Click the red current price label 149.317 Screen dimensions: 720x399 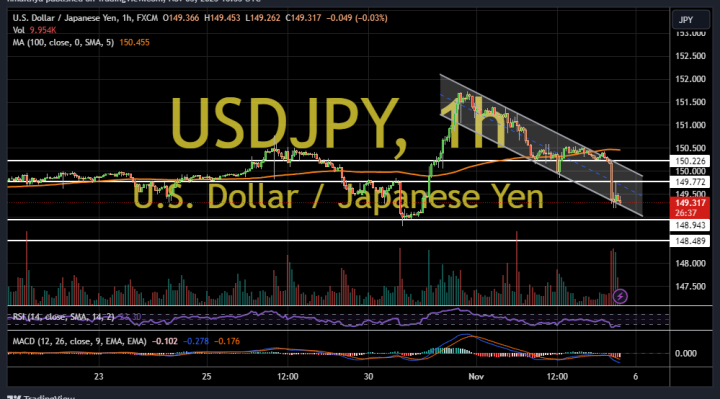point(690,203)
